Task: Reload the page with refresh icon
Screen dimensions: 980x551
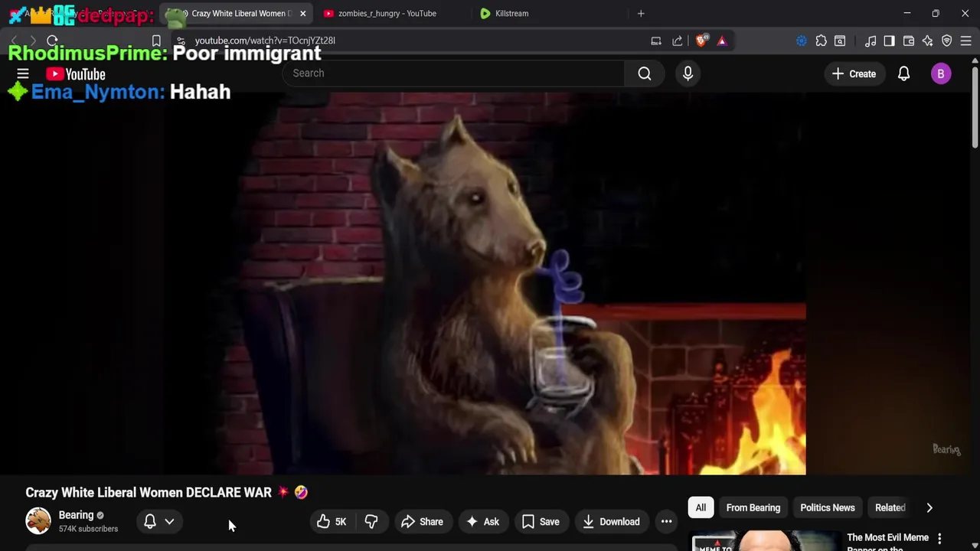Action: 52,41
